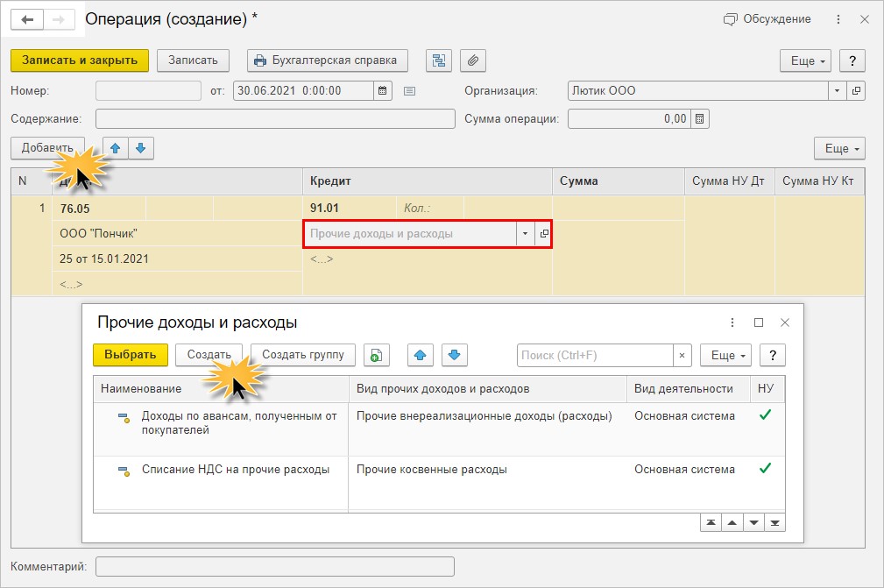Click the Наименование column header
Screen dimensions: 884x588
point(221,389)
